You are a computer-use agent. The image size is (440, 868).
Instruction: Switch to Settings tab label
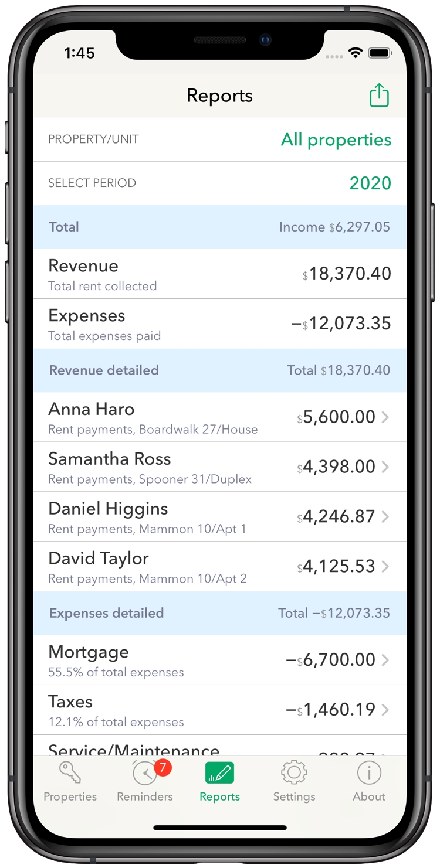[294, 797]
